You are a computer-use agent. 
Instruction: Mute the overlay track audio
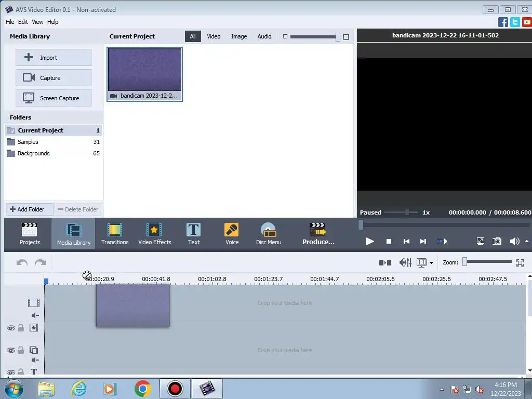coord(35,360)
